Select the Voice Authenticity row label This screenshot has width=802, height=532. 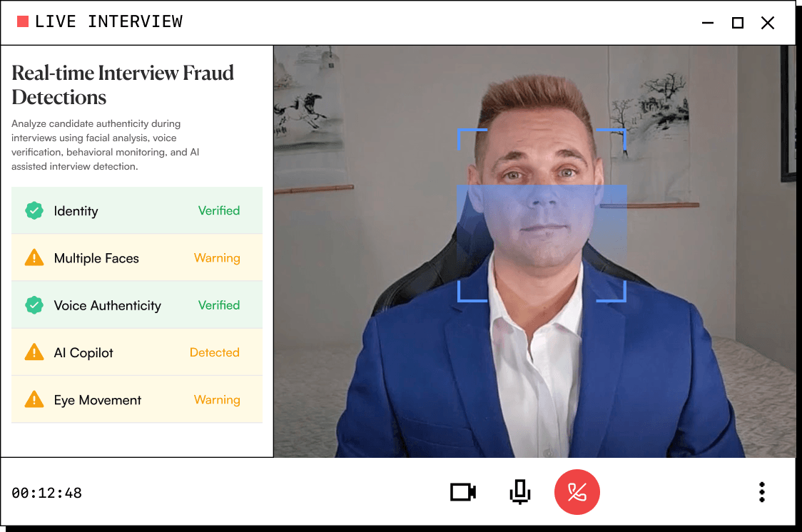tap(108, 306)
